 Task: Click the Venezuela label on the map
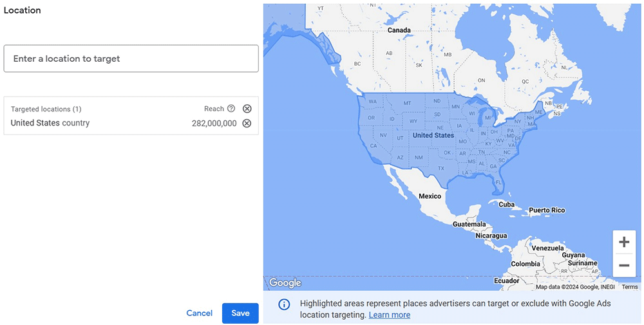pos(547,248)
